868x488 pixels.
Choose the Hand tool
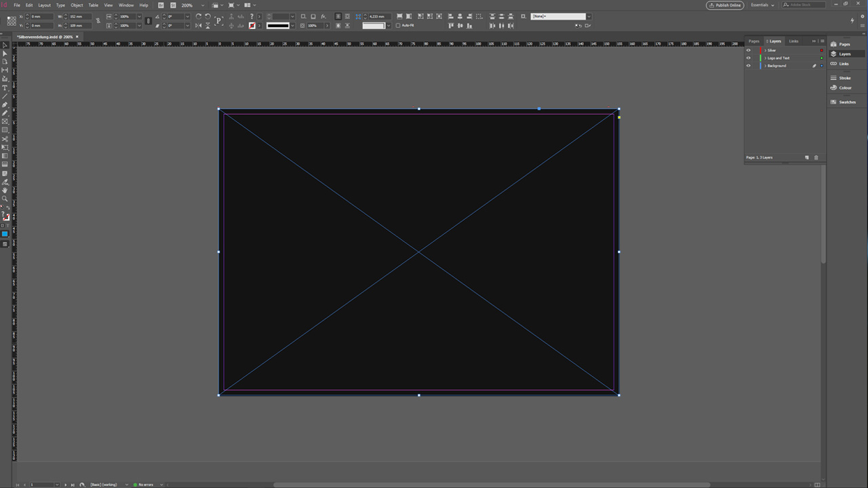5,190
